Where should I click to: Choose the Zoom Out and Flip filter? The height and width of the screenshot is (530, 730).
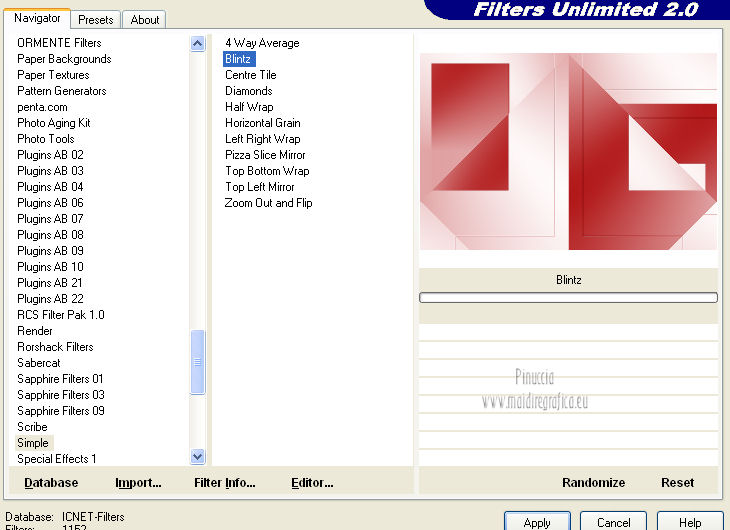click(268, 203)
